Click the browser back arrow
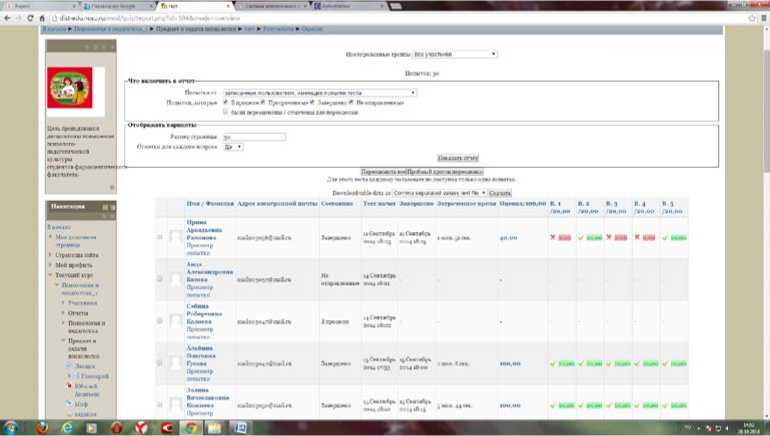This screenshot has height=436, width=770. [7, 18]
